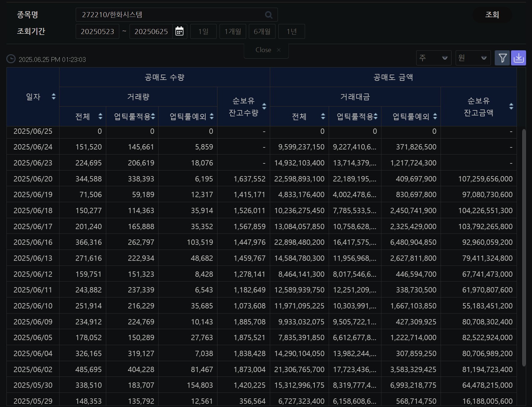This screenshot has width=532, height=407.
Task: Open the 주 unit dropdown
Action: pyautogui.click(x=433, y=58)
